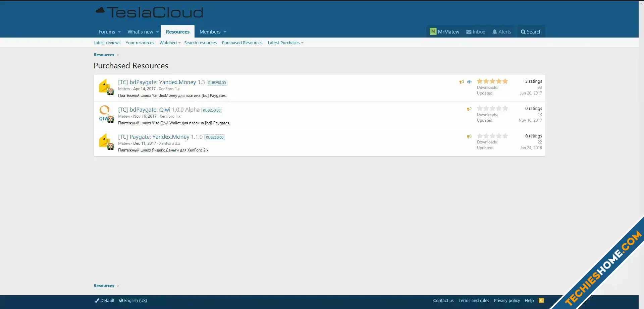
Task: Expand the Forums dropdown arrow
Action: [x=119, y=32]
